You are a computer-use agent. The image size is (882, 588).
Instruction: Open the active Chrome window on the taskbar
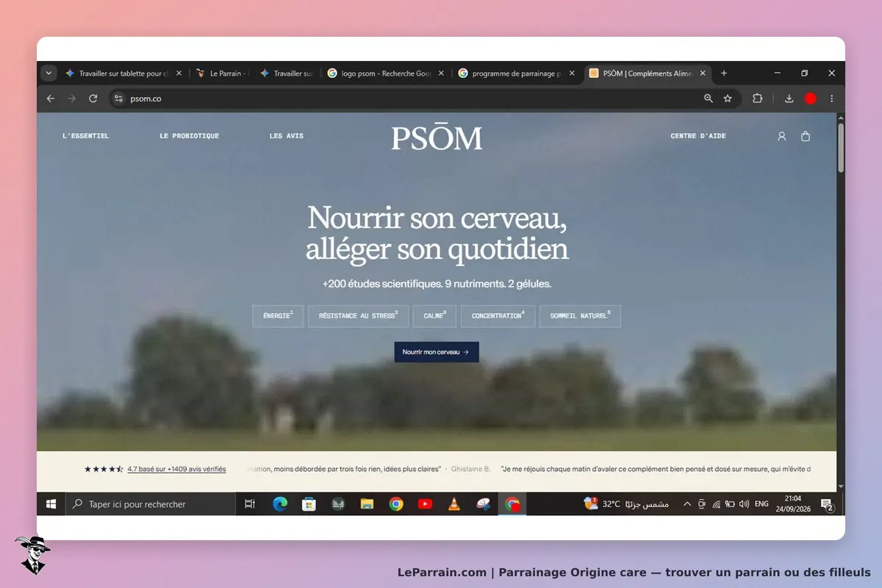tap(512, 504)
